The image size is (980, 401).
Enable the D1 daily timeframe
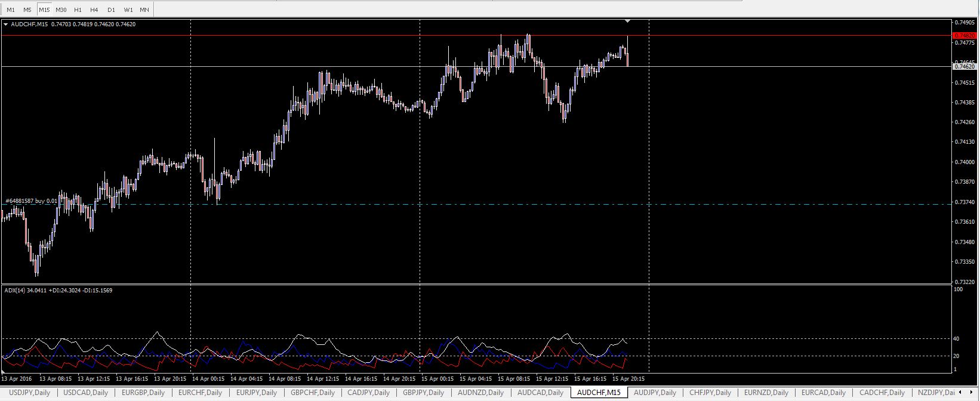(x=111, y=10)
